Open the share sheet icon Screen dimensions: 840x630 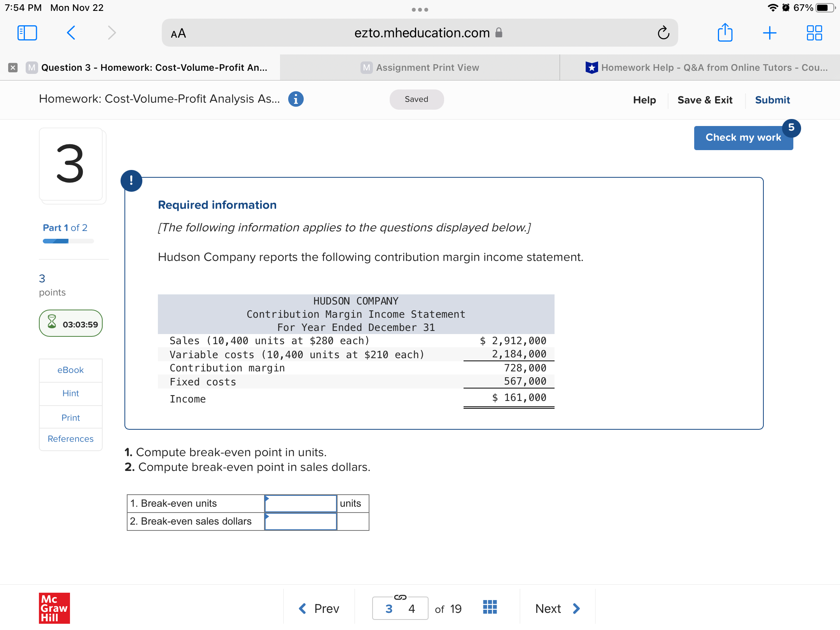click(725, 33)
